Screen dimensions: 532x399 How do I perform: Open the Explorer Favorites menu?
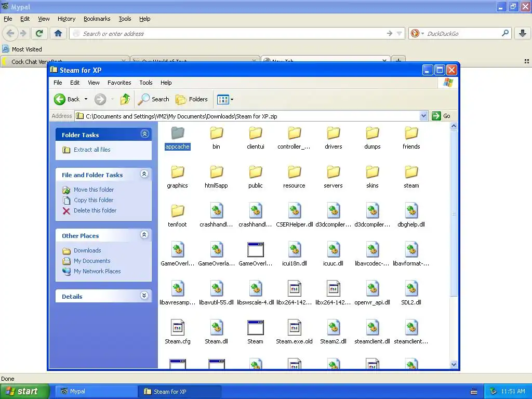point(119,83)
